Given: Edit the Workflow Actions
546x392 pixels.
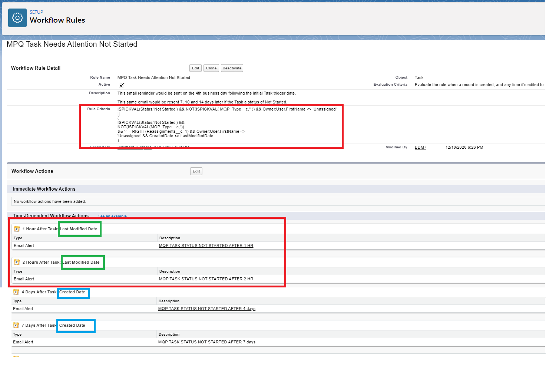Looking at the screenshot, I should (x=196, y=171).
